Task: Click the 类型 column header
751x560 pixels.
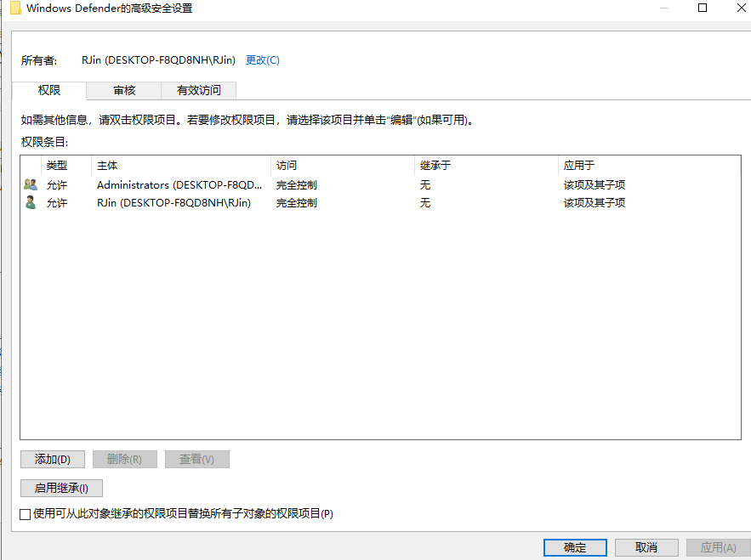Action: point(66,166)
